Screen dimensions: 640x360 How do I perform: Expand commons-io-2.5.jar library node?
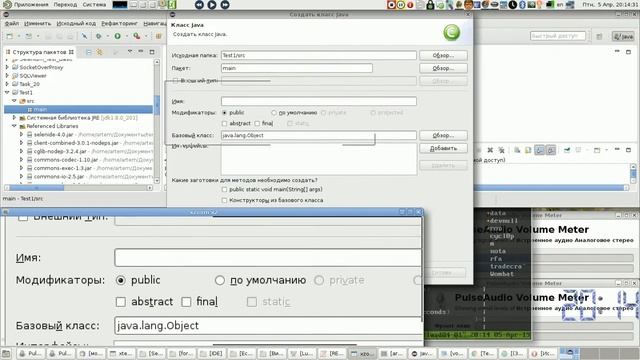(x=22, y=176)
